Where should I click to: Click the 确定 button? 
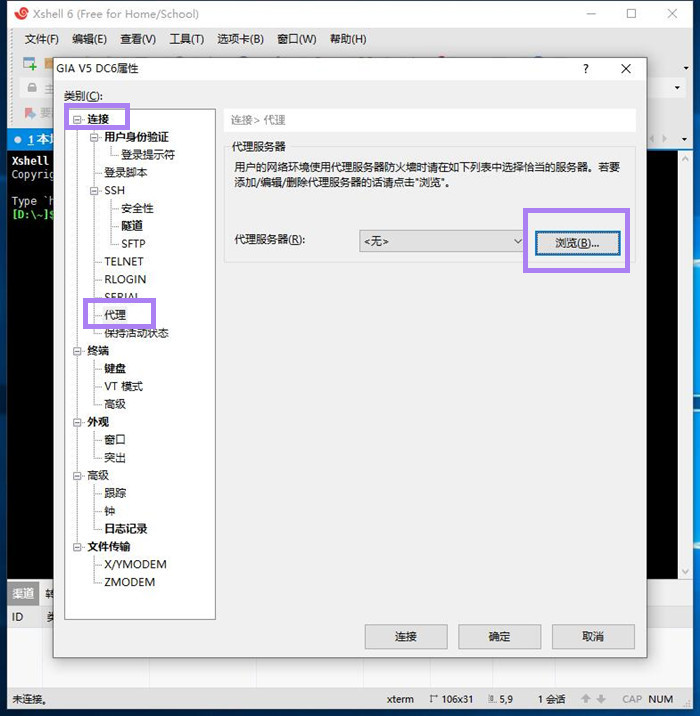point(500,637)
